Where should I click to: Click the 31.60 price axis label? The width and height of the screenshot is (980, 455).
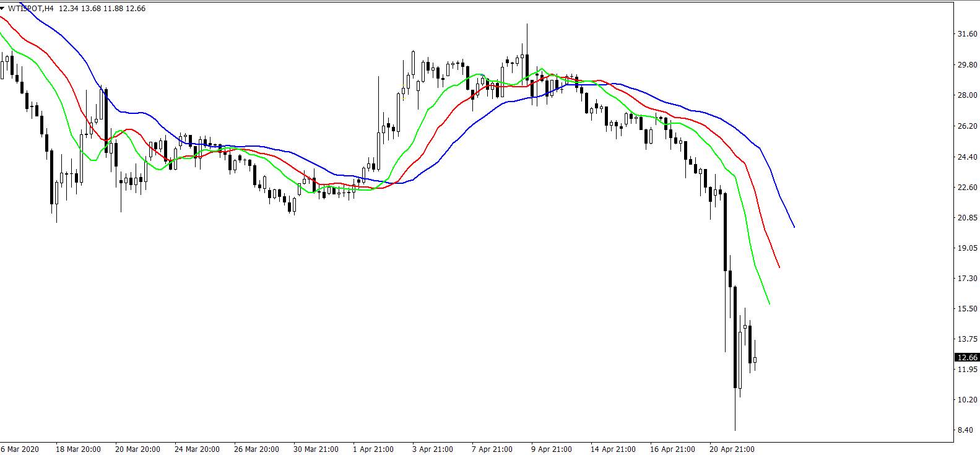coord(967,34)
